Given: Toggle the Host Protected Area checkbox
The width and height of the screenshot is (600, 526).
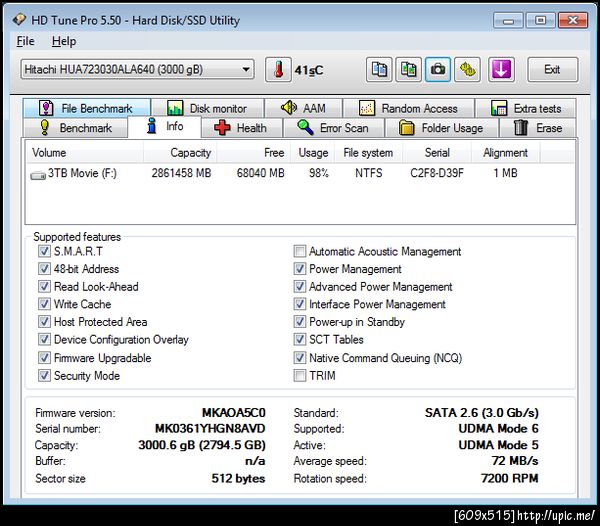Looking at the screenshot, I should coord(44,322).
